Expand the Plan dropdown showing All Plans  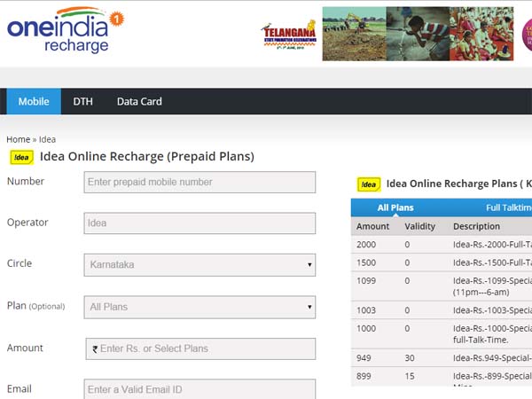(200, 307)
